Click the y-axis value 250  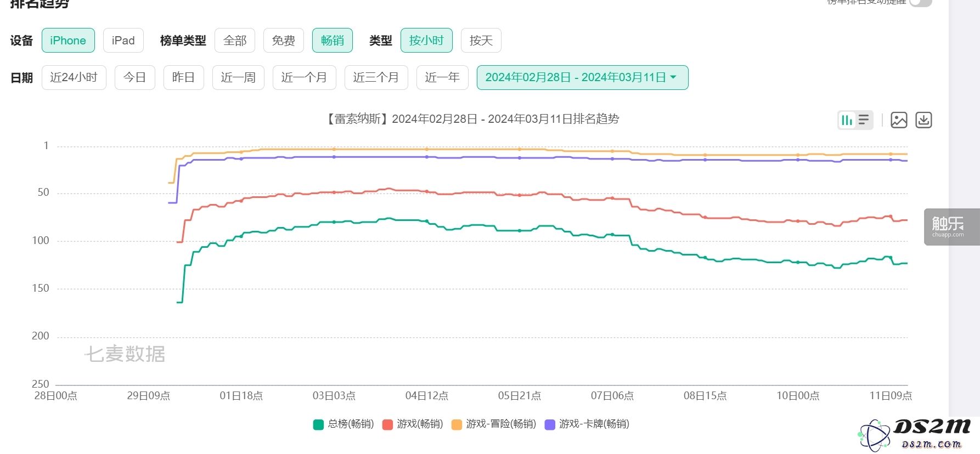pyautogui.click(x=41, y=384)
